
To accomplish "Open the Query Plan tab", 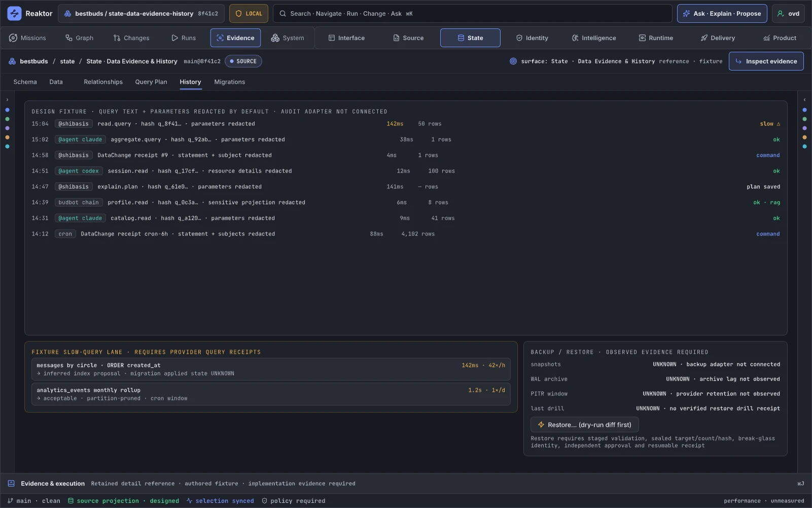I will pos(151,82).
